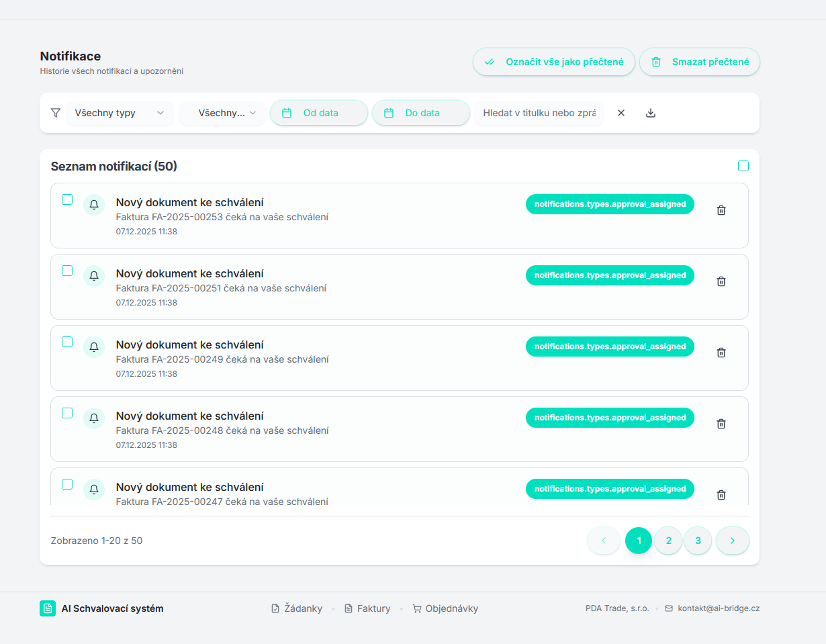
Task: Tick checkbox for FA-2025-00253 notification
Action: coord(67,199)
